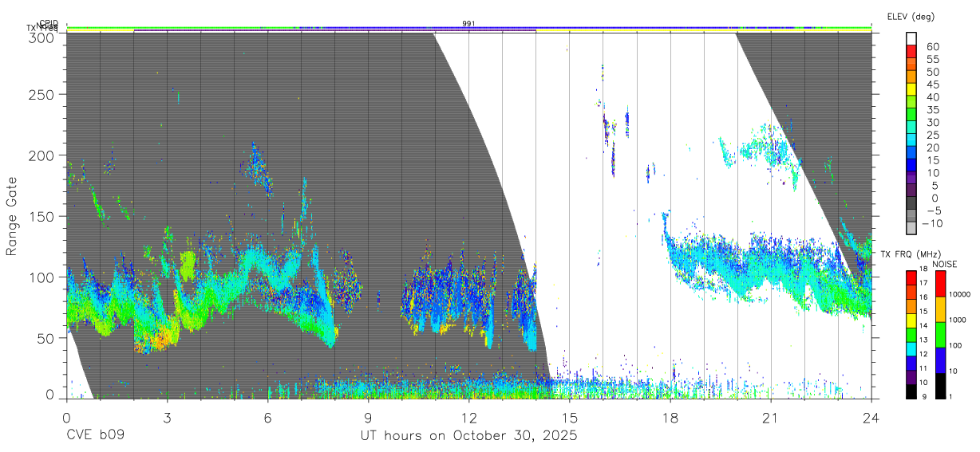Click the 9 tick on UT hours axis
Viewport: 980px width, 452px height.
pos(368,418)
